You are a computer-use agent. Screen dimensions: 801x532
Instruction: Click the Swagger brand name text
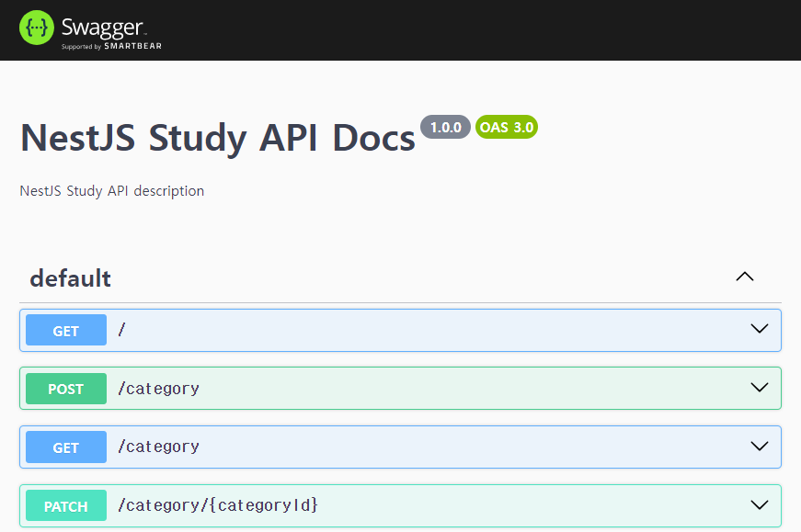(x=102, y=25)
